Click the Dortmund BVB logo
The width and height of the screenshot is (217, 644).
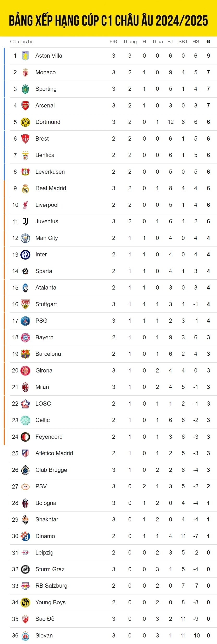pos(25,122)
